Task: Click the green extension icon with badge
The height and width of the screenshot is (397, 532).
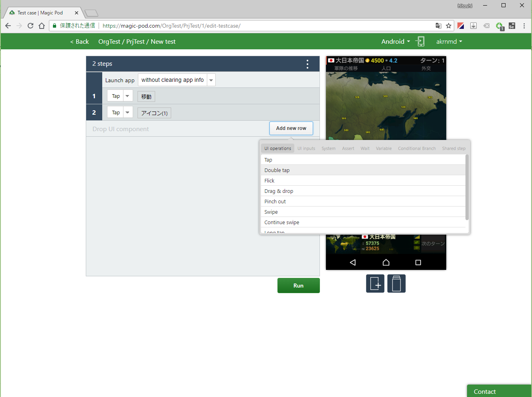Action: (500, 26)
